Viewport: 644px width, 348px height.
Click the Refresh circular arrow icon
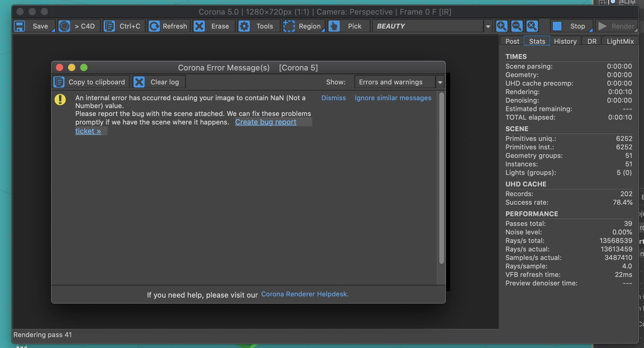(x=154, y=26)
